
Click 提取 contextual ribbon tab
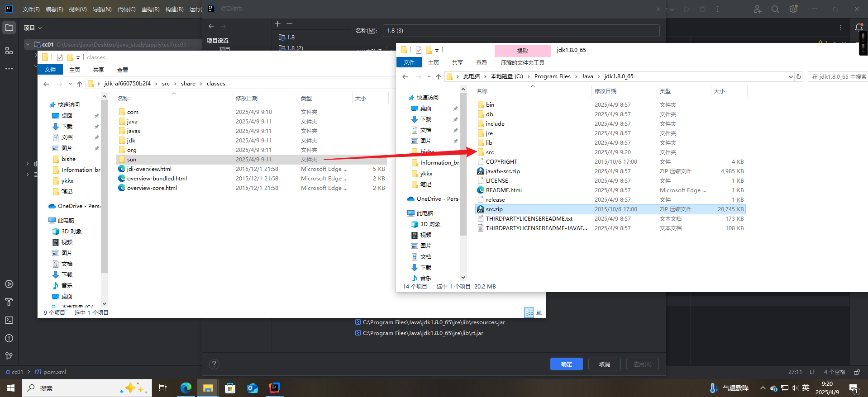[523, 51]
